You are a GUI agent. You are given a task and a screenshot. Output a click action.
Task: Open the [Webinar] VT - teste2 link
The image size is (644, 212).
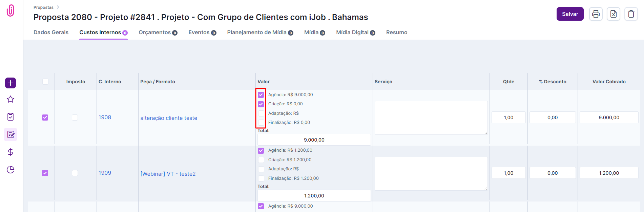168,174
